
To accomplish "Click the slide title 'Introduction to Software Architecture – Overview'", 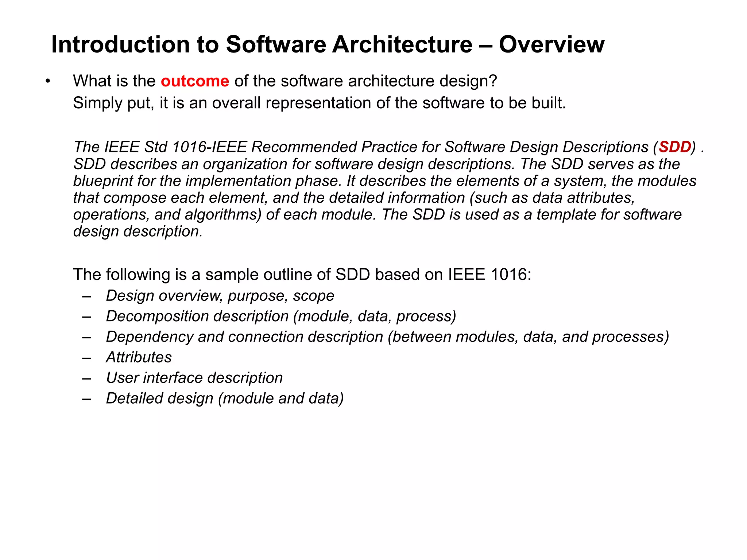I will point(328,44).
